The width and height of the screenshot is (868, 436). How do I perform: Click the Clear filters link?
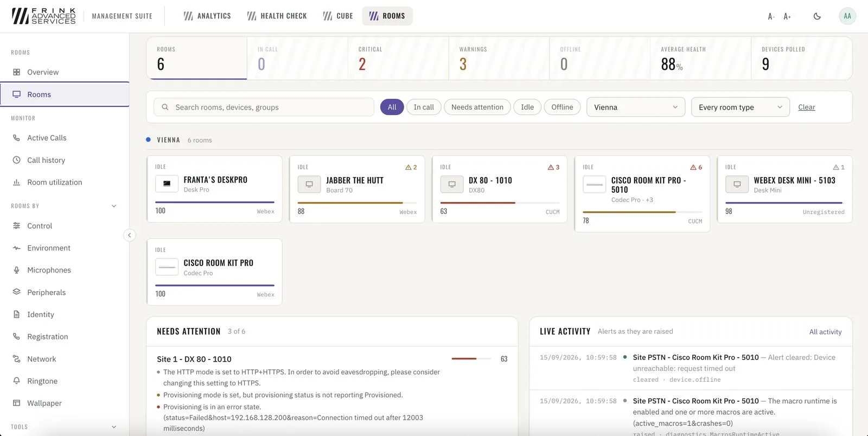807,107
